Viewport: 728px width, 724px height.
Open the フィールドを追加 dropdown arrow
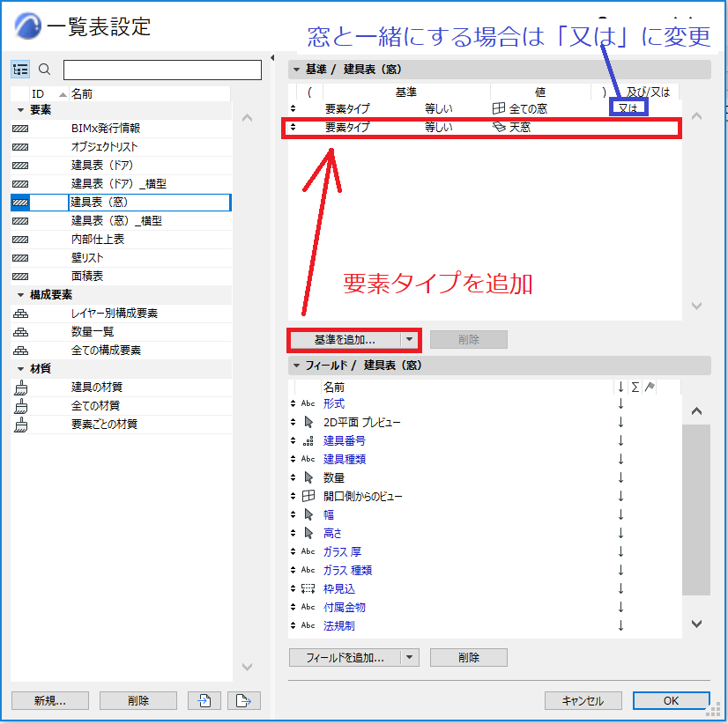pyautogui.click(x=409, y=657)
